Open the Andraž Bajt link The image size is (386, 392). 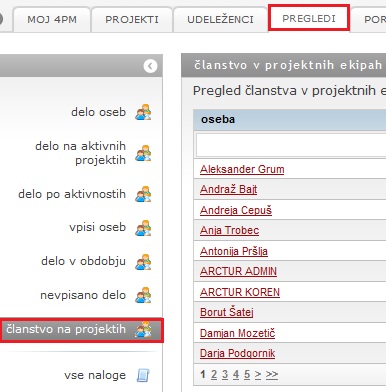point(229,190)
